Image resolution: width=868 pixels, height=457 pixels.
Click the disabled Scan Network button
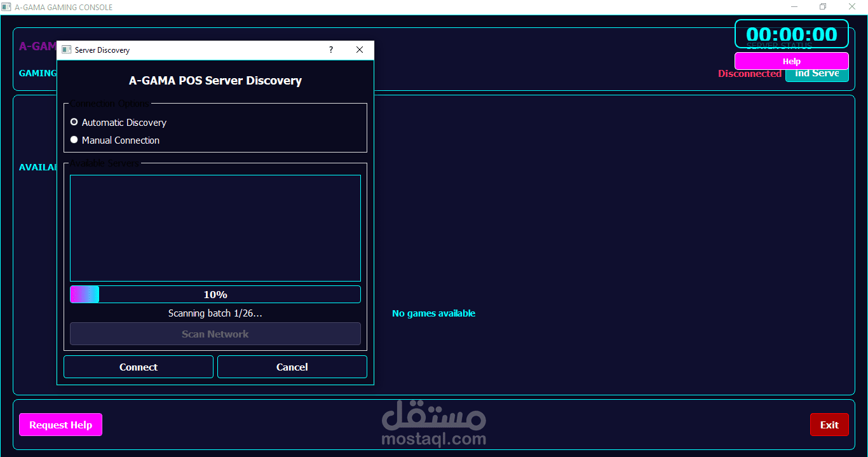point(215,334)
